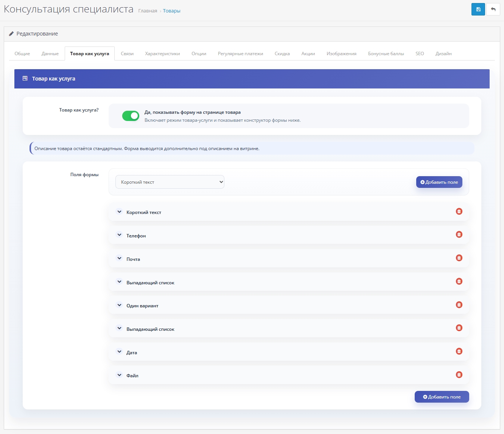Switch to the Опции tab
Viewport: 504px width, 434px height.
[x=199, y=54]
